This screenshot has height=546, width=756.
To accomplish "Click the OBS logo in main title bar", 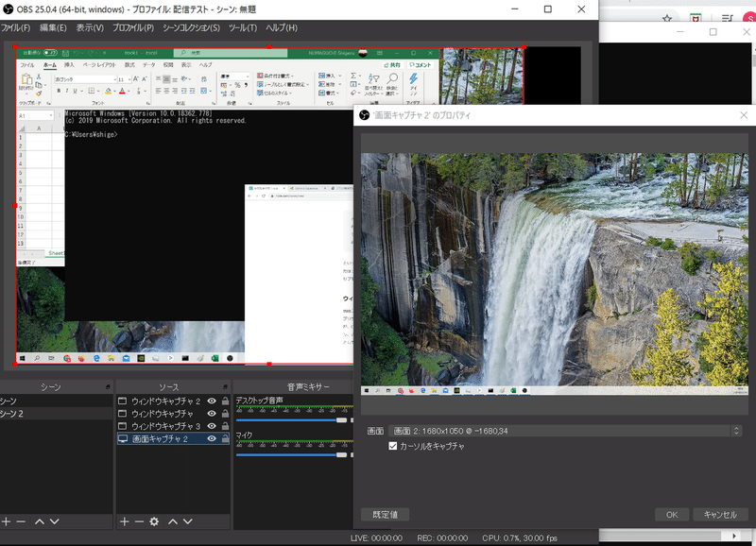I will pyautogui.click(x=8, y=9).
